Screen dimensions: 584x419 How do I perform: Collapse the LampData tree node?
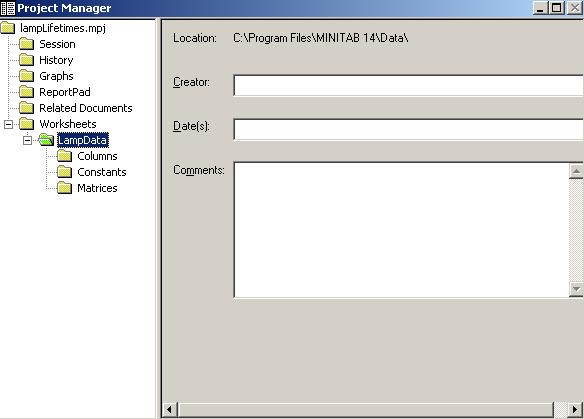pos(27,140)
